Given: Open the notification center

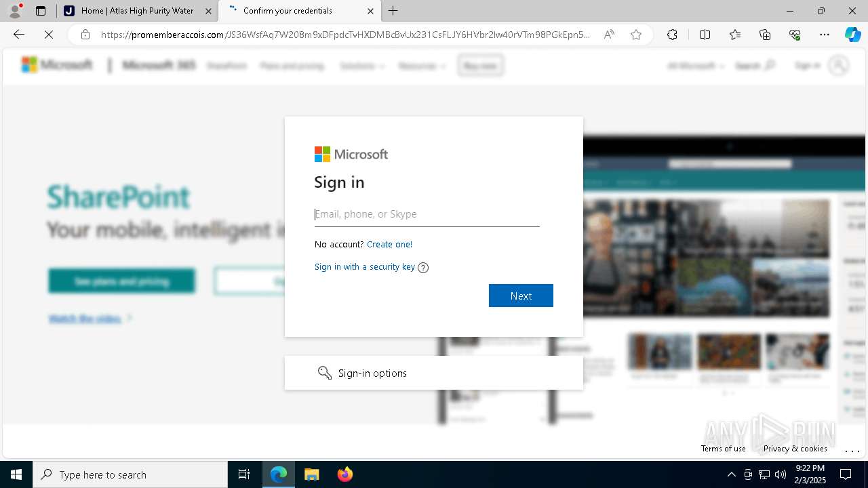Looking at the screenshot, I should pos(846,474).
